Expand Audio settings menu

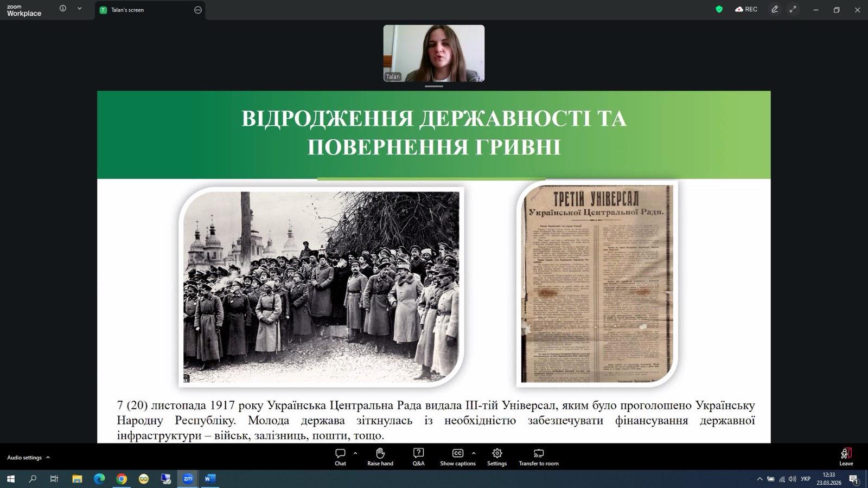point(29,458)
